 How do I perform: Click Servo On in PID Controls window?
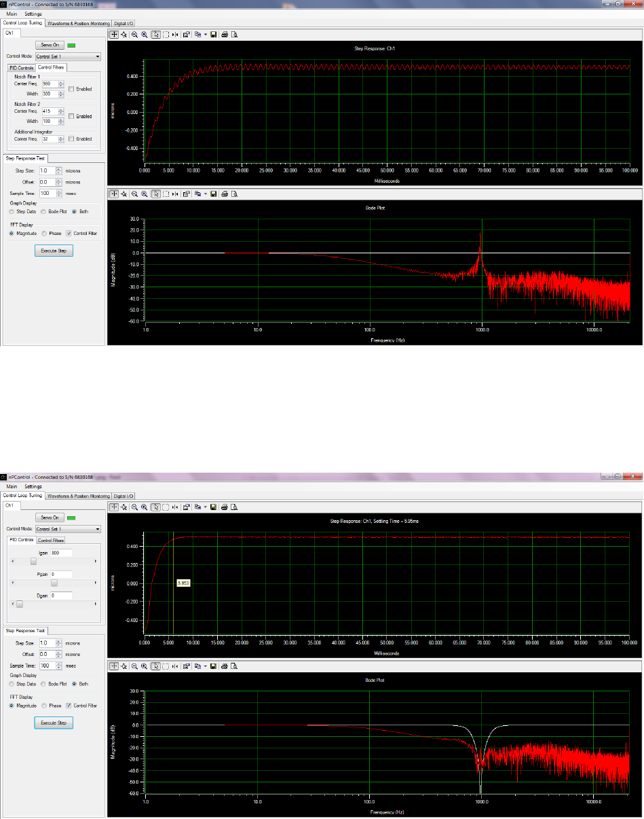[x=51, y=517]
